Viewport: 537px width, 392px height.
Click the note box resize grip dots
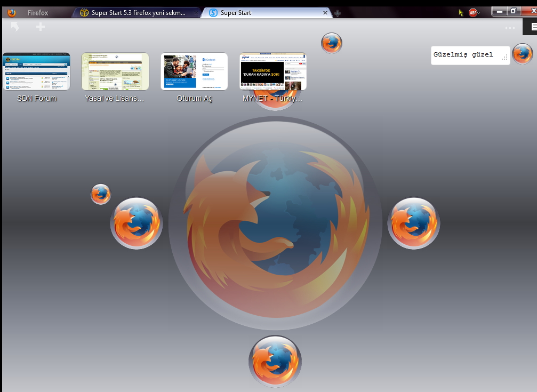coord(504,58)
